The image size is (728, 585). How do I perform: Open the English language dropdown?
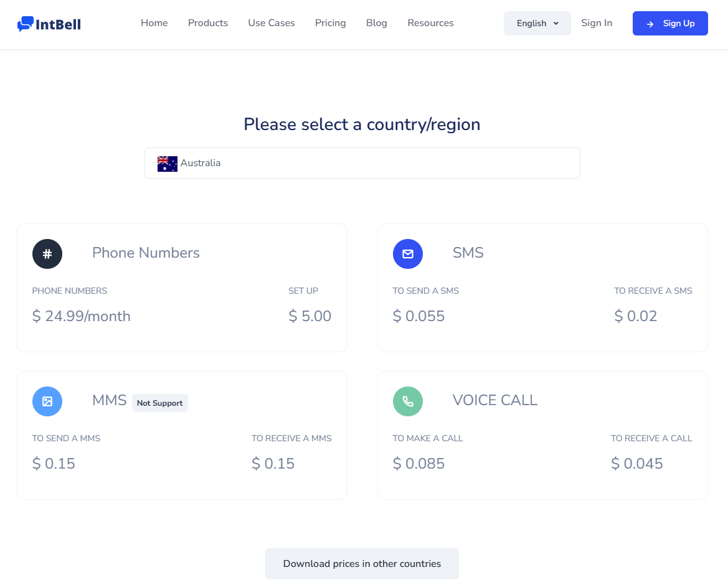(537, 23)
